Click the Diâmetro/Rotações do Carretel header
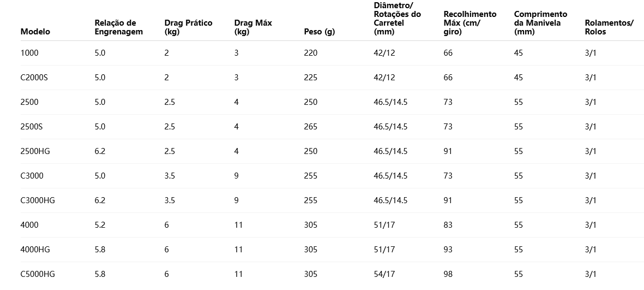The height and width of the screenshot is (290, 644). [397, 19]
